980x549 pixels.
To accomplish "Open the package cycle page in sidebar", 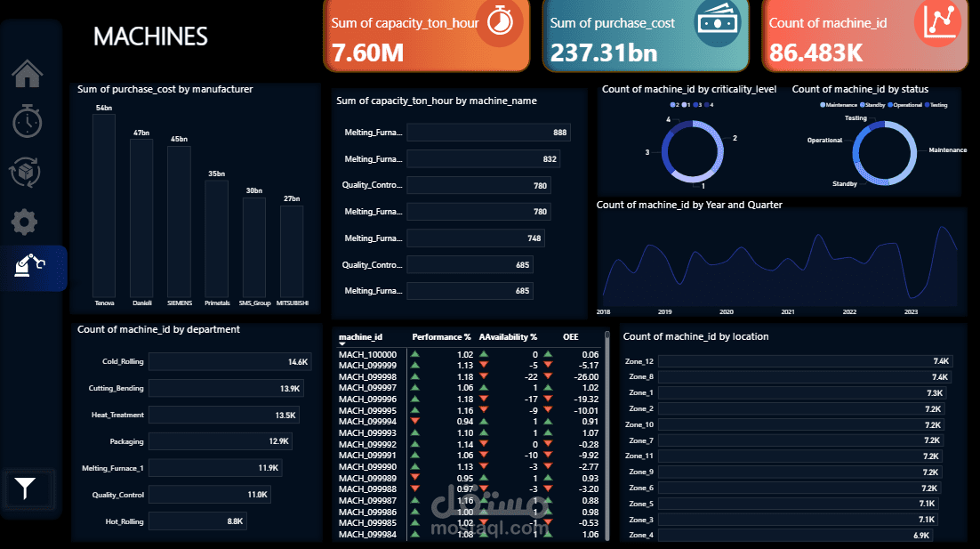I will click(25, 172).
